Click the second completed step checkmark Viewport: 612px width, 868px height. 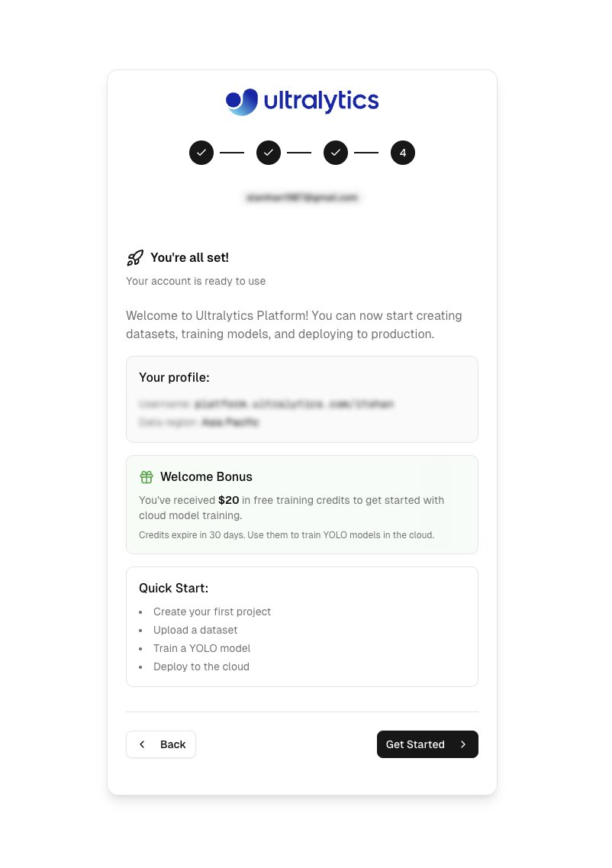(x=269, y=153)
